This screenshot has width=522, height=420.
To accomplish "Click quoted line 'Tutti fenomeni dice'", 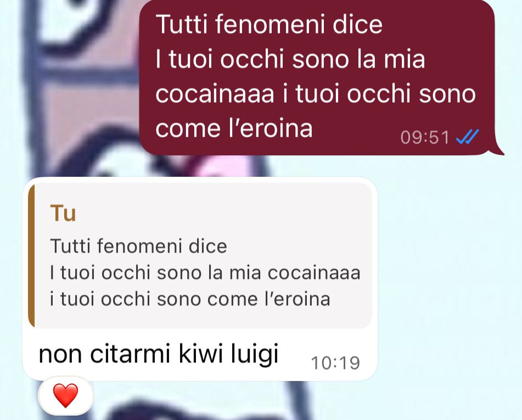I will (x=138, y=246).
